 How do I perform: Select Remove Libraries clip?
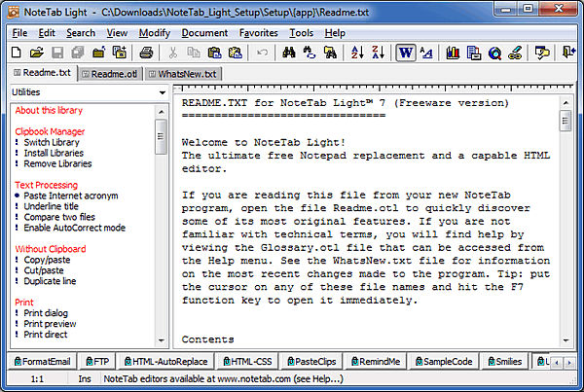[57, 163]
